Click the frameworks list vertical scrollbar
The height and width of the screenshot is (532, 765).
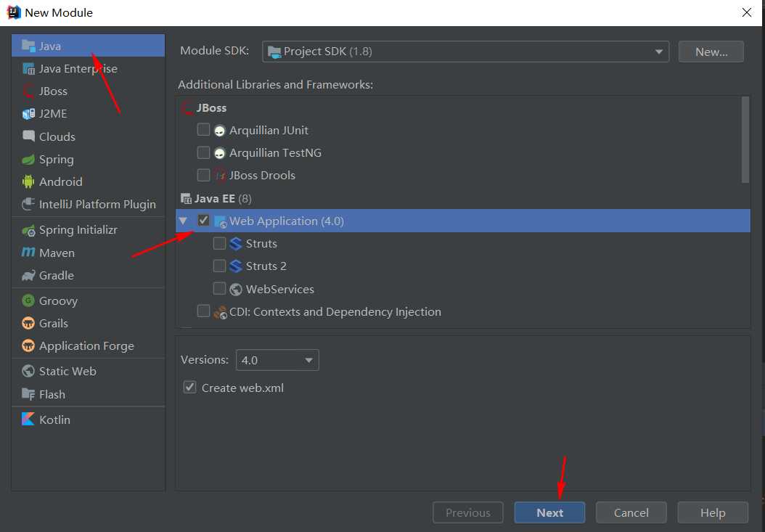[745, 139]
